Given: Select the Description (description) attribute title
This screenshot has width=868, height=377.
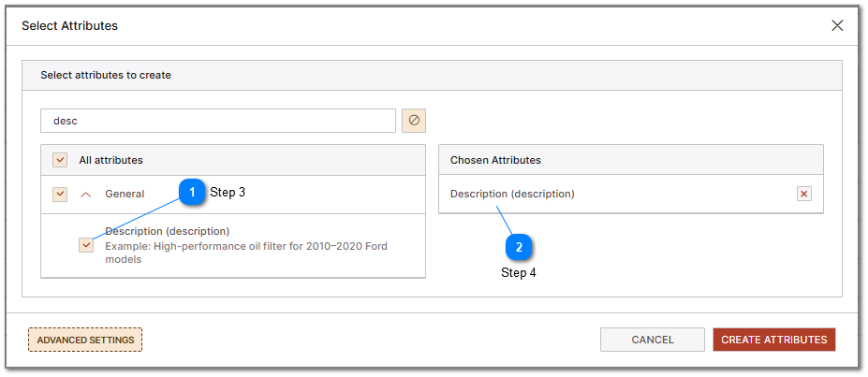Looking at the screenshot, I should point(167,231).
